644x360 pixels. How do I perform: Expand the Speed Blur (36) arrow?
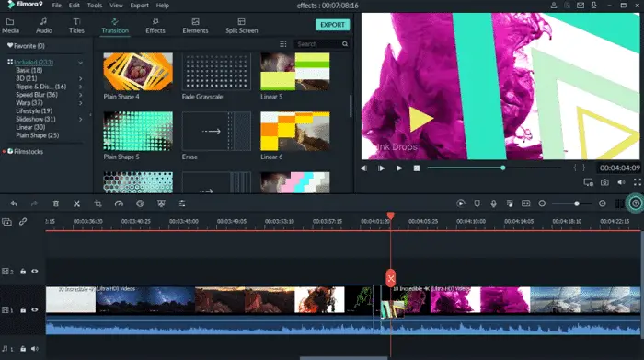tap(81, 95)
